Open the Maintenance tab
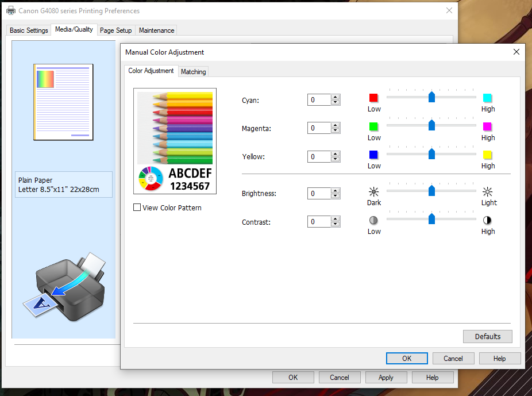 pyautogui.click(x=156, y=30)
